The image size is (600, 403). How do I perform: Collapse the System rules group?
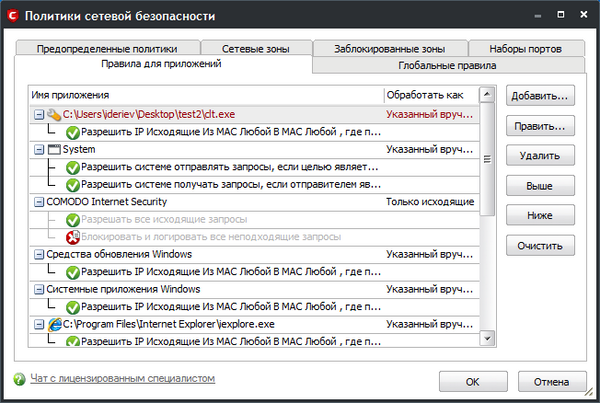[39, 149]
